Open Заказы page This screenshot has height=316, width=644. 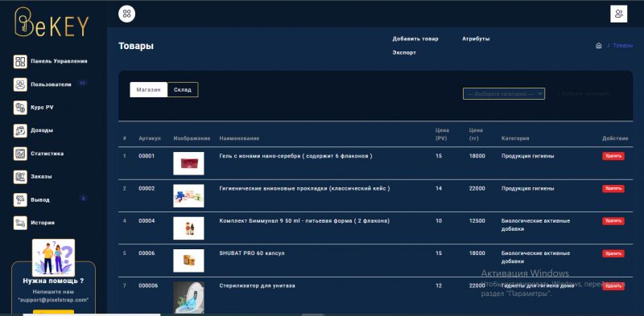pyautogui.click(x=41, y=176)
